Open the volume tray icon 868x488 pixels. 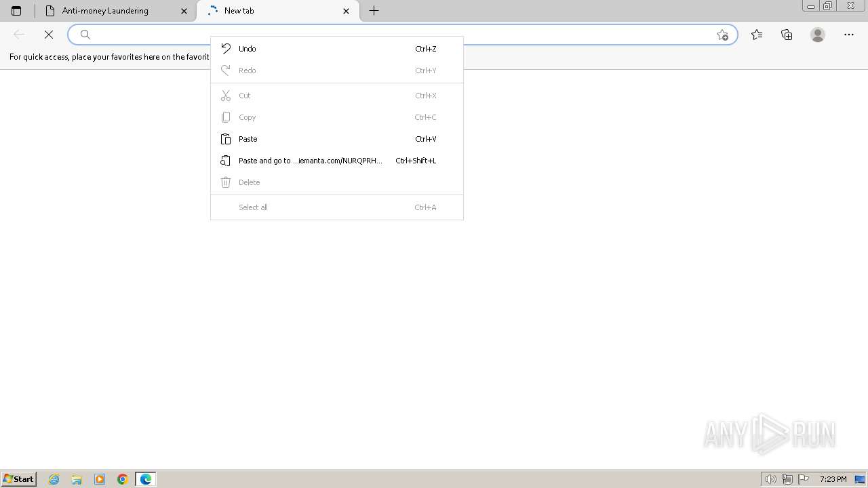(771, 479)
